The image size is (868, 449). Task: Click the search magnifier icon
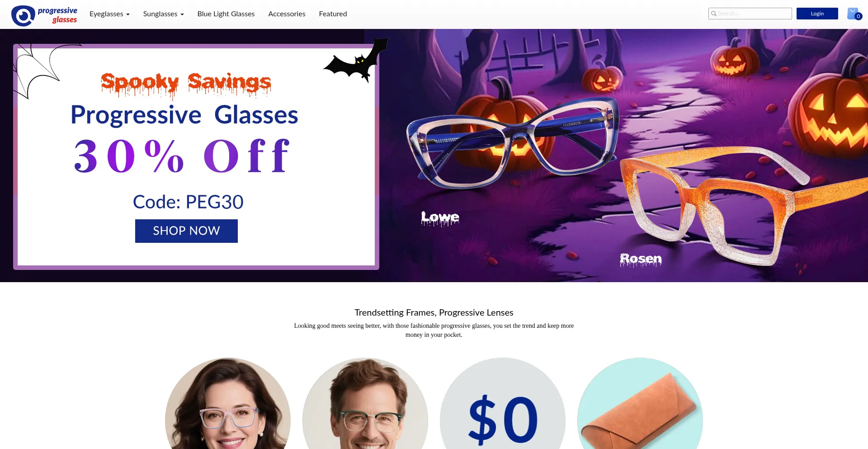click(714, 14)
